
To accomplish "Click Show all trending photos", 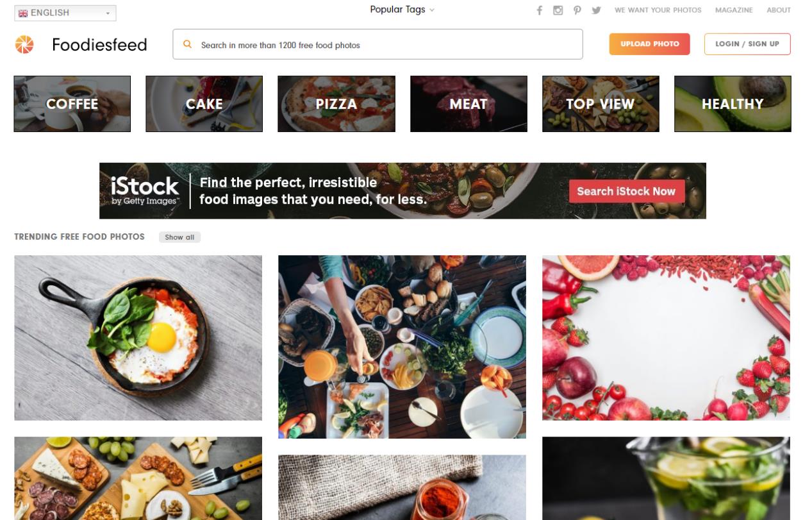I will pos(179,237).
